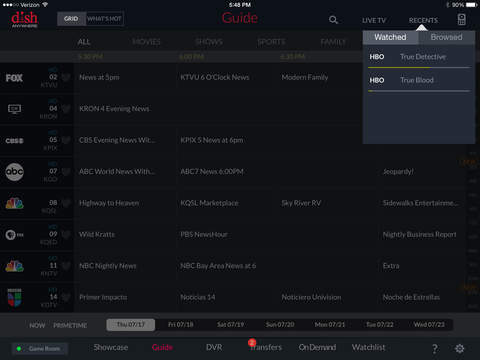
Task: Open Live TV
Action: coord(374,20)
